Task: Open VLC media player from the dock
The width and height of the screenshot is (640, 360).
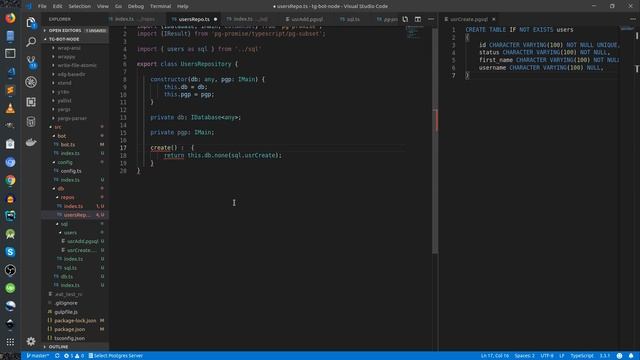Action: pos(10,108)
